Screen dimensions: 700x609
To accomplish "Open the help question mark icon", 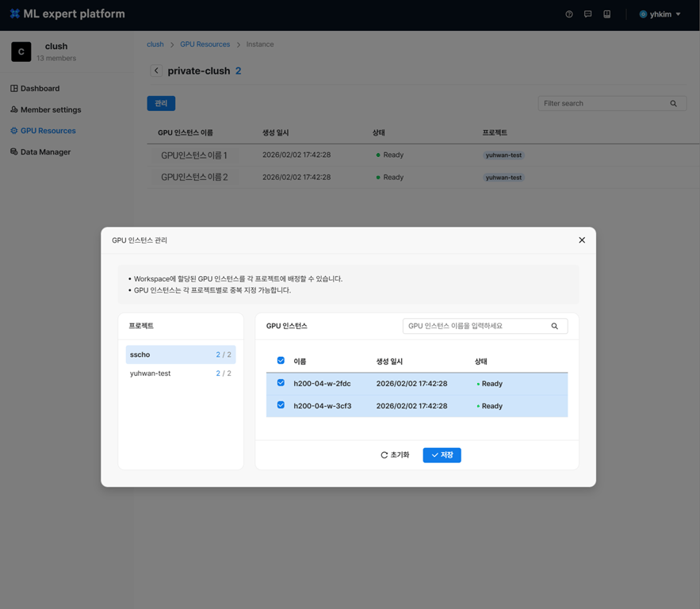I will [568, 14].
